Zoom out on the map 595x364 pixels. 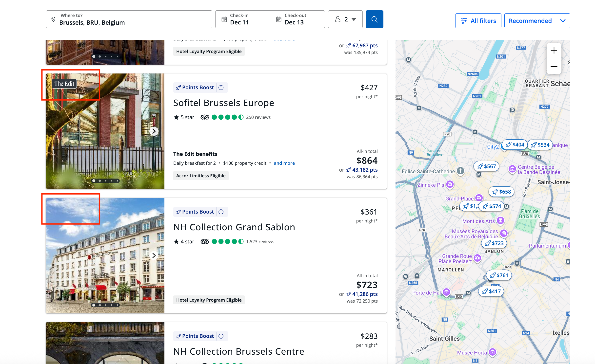click(x=554, y=67)
